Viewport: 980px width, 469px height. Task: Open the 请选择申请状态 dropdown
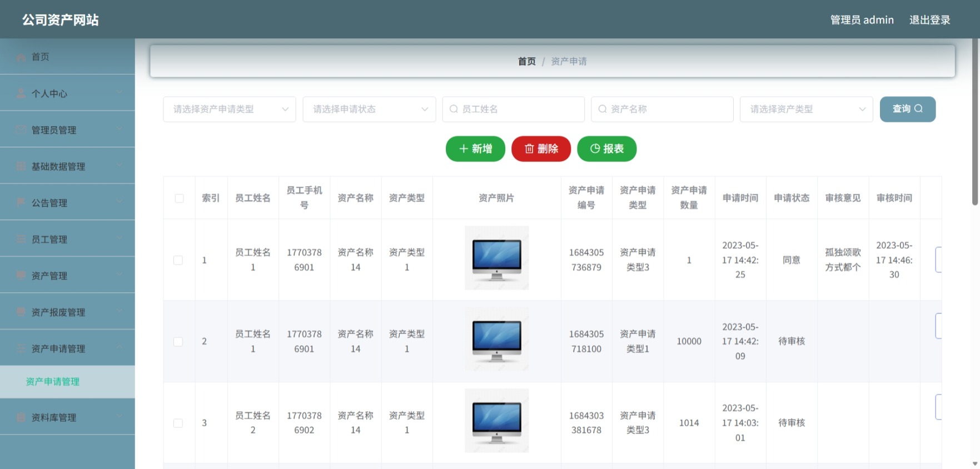coord(369,109)
